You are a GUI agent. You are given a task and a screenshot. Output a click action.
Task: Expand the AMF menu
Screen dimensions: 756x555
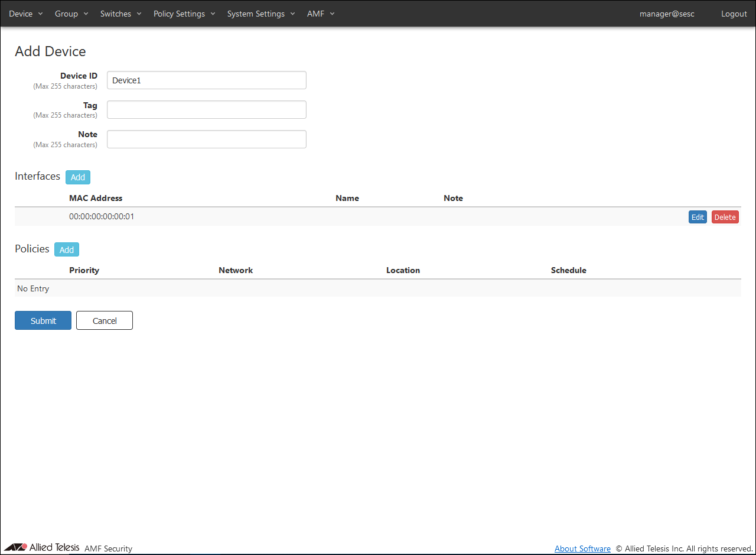(x=320, y=14)
